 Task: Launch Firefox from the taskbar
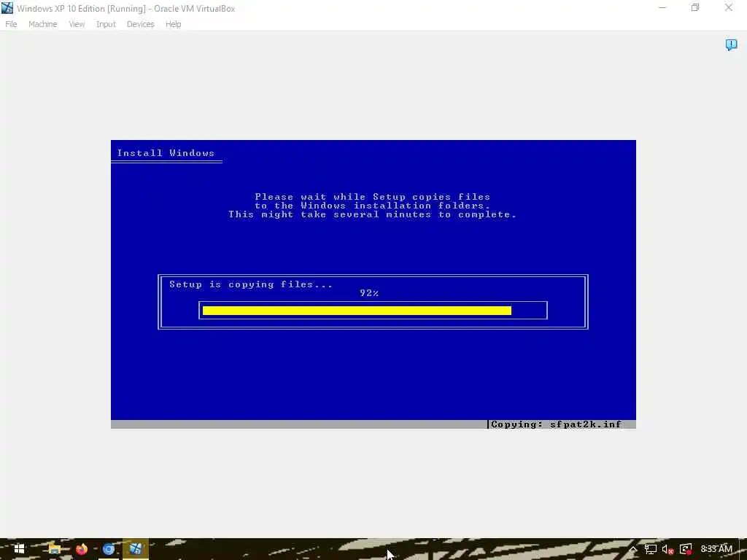coord(82,549)
